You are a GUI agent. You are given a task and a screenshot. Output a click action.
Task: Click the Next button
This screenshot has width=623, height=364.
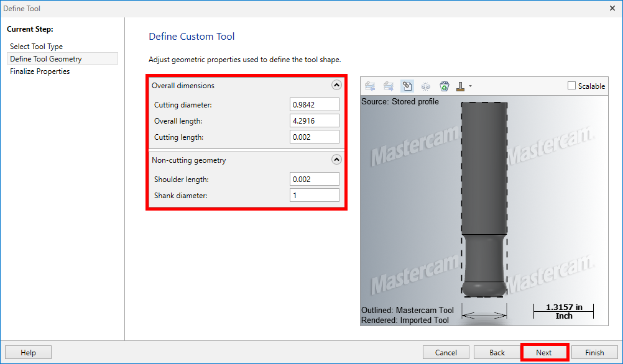click(543, 352)
